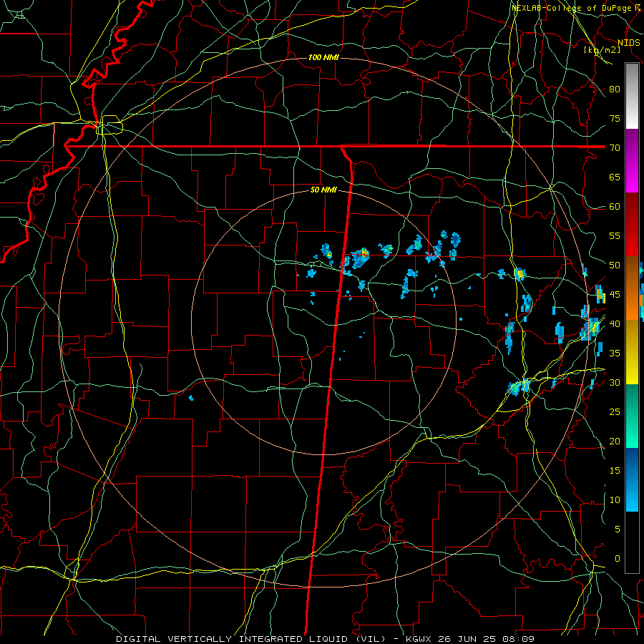Click the 75 value on the color scale
Screen dimensions: 644x644
point(615,118)
